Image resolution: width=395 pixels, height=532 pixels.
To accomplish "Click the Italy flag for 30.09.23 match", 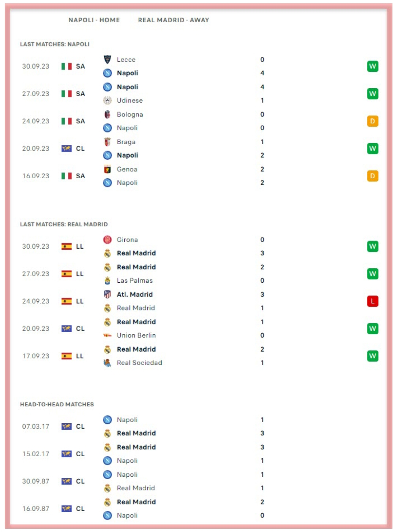I will pos(66,66).
